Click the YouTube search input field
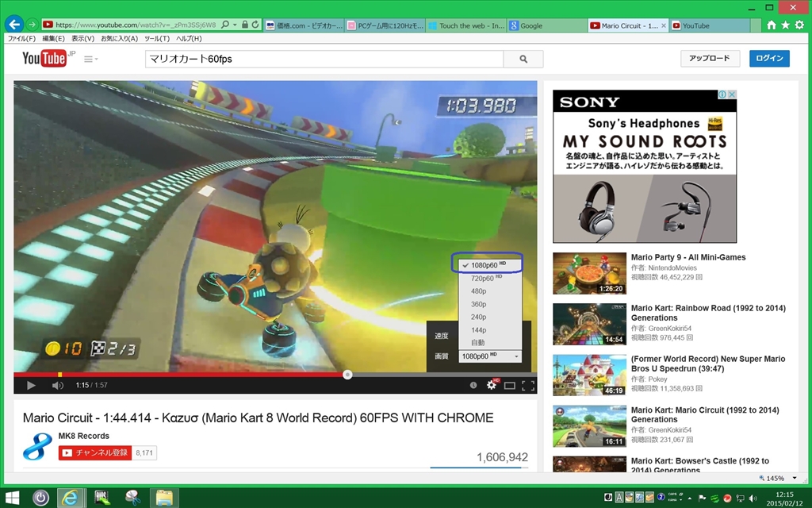This screenshot has height=508, width=812. (324, 59)
